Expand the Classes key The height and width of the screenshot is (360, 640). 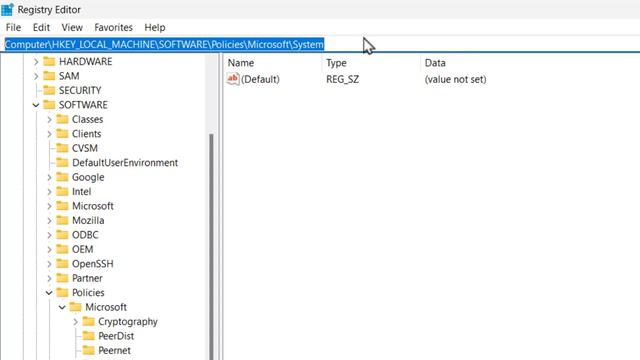[x=49, y=120]
